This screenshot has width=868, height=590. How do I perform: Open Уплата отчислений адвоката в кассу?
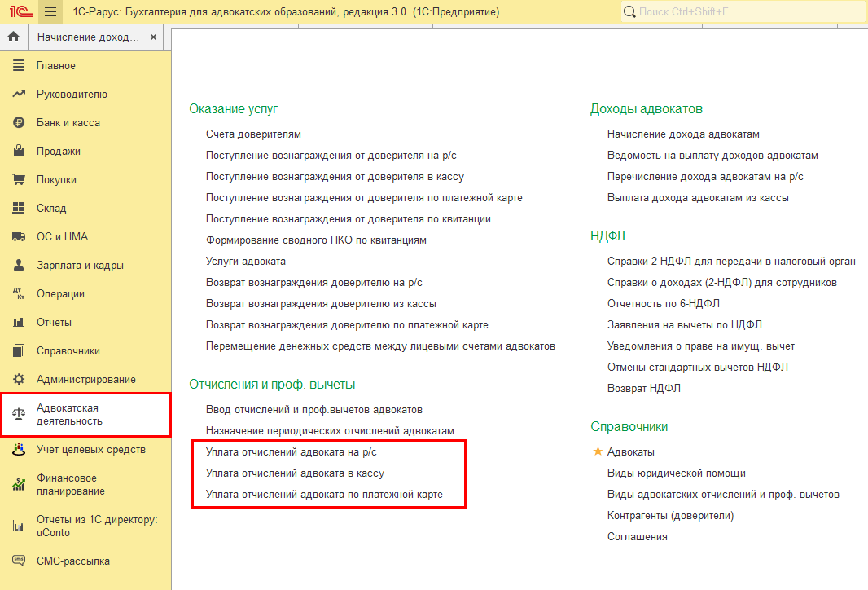coord(295,473)
